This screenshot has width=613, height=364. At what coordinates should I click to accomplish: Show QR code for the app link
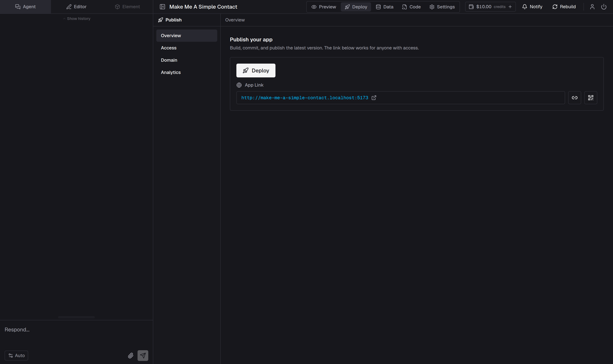[591, 98]
